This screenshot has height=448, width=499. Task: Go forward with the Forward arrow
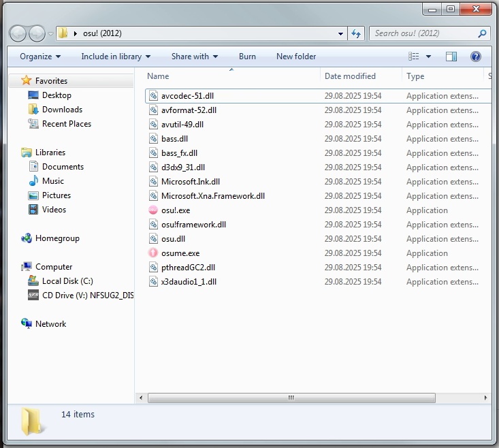point(37,33)
